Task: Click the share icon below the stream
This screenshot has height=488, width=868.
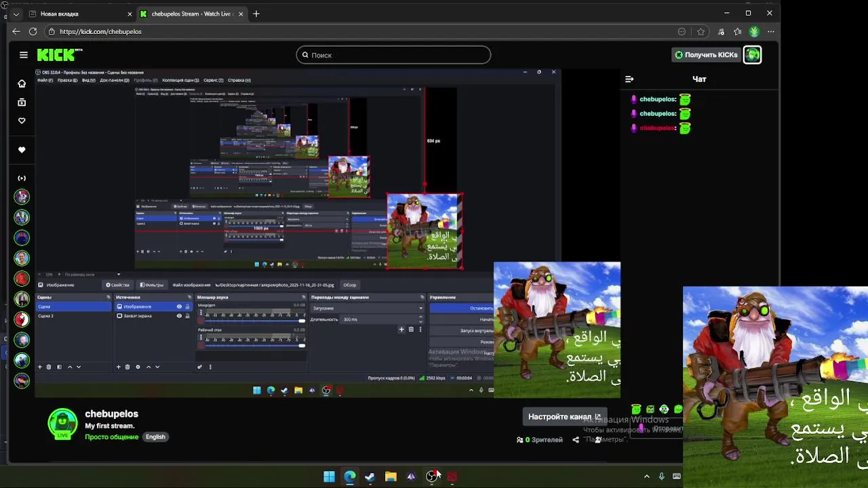Action: click(576, 440)
